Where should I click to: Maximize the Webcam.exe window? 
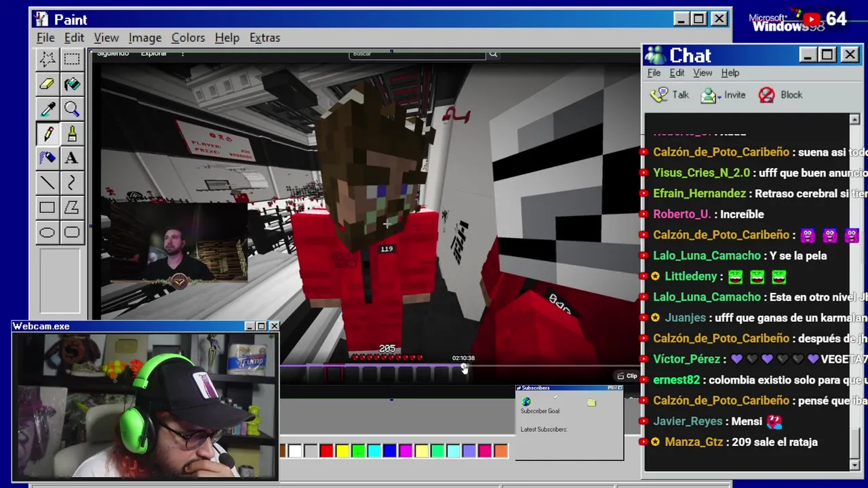(x=261, y=327)
